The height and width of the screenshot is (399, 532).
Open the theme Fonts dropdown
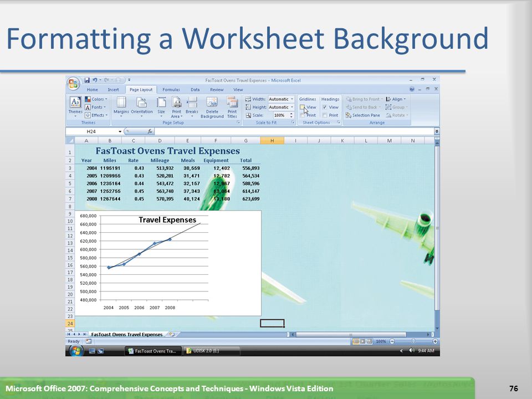coord(95,107)
